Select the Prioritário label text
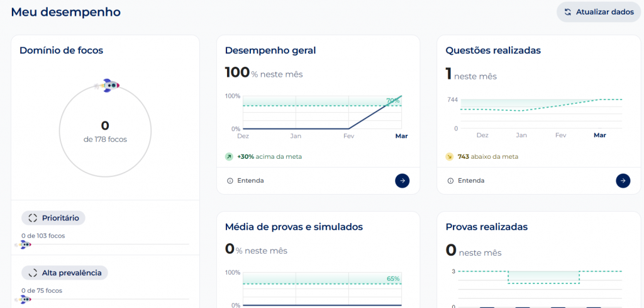Image resolution: width=644 pixels, height=308 pixels. (x=60, y=218)
